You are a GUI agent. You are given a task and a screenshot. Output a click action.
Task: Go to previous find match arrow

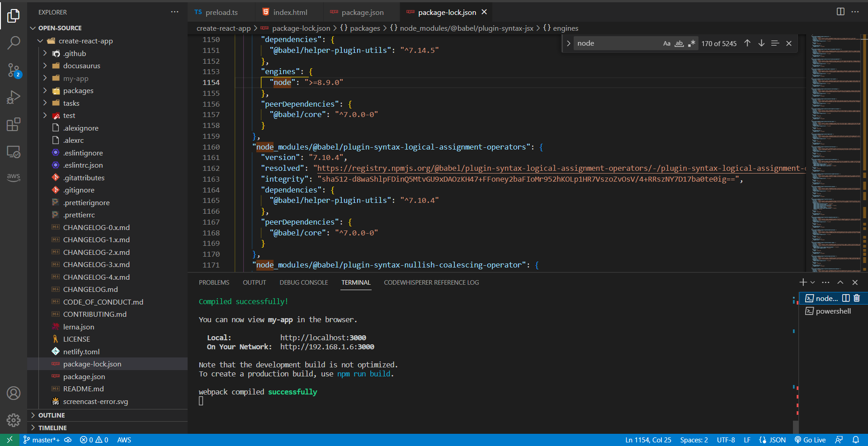pyautogui.click(x=747, y=43)
